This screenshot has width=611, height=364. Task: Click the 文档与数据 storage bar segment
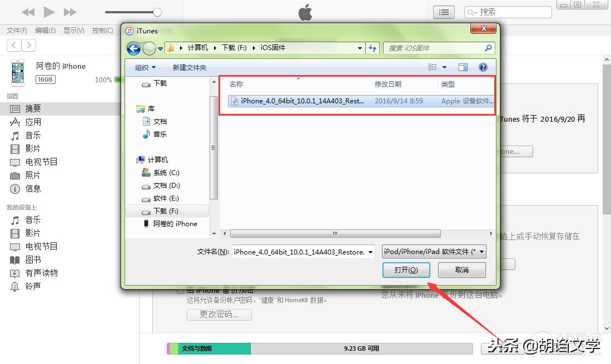pyautogui.click(x=214, y=348)
